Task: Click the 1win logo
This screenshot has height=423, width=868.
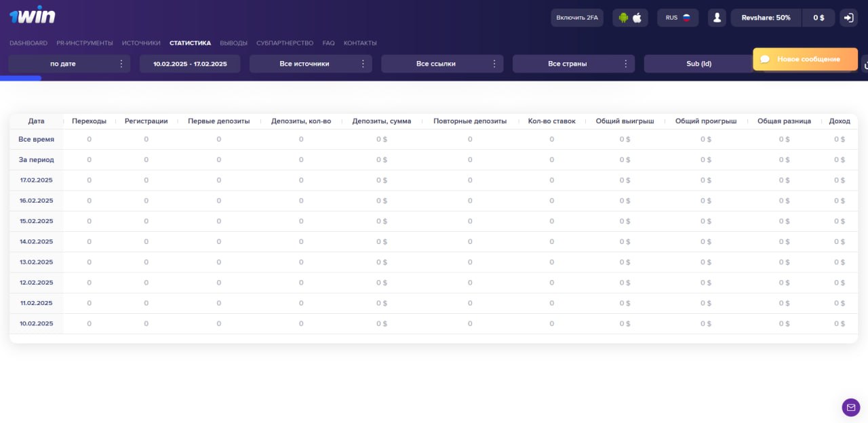Action: pos(33,16)
